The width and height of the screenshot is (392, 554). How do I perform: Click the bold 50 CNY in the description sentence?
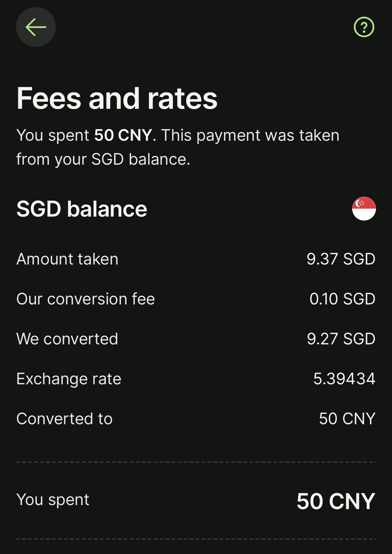(123, 135)
